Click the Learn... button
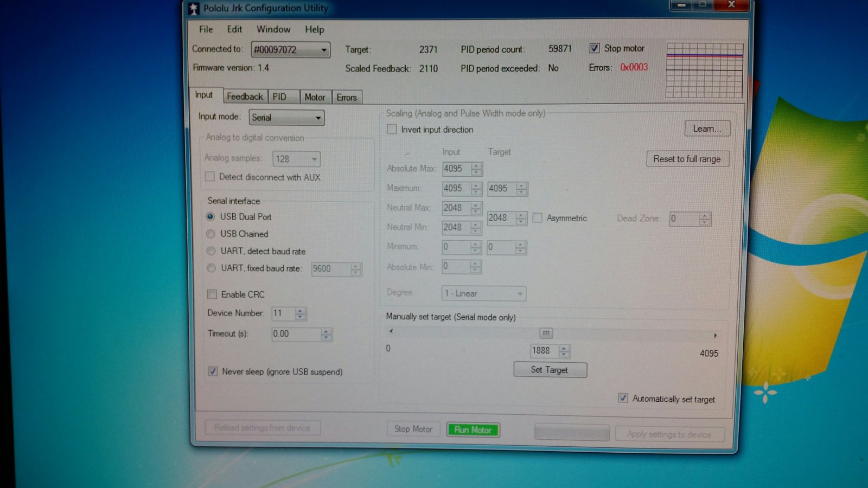The height and width of the screenshot is (488, 868). pyautogui.click(x=707, y=129)
